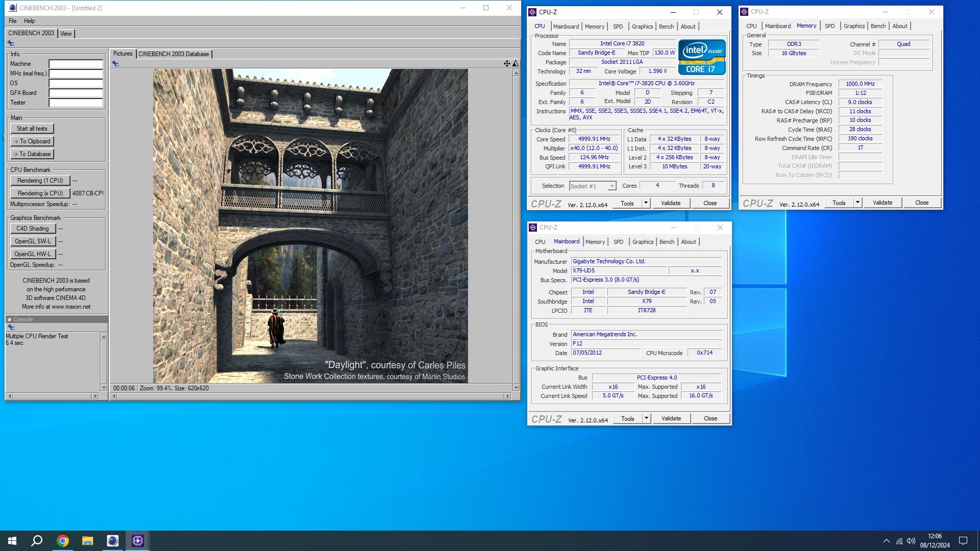This screenshot has height=551, width=980.
Task: Click the GFX-Board input field
Action: tap(76, 93)
